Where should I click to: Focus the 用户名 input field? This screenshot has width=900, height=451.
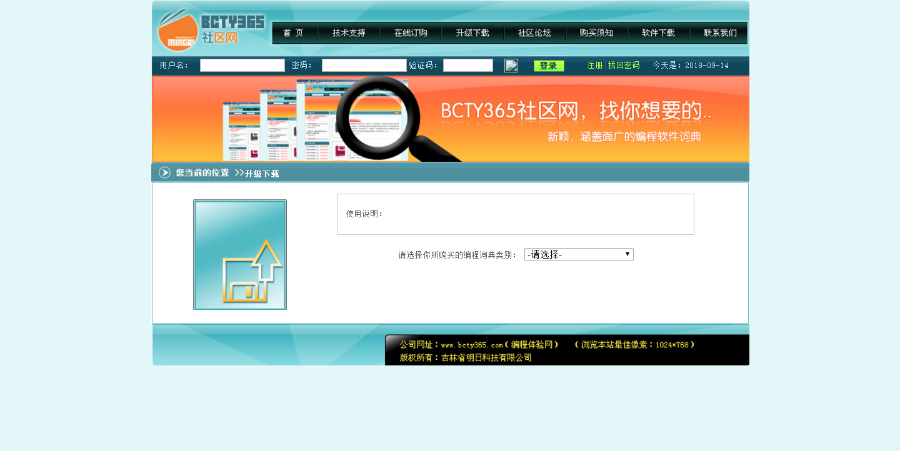242,65
